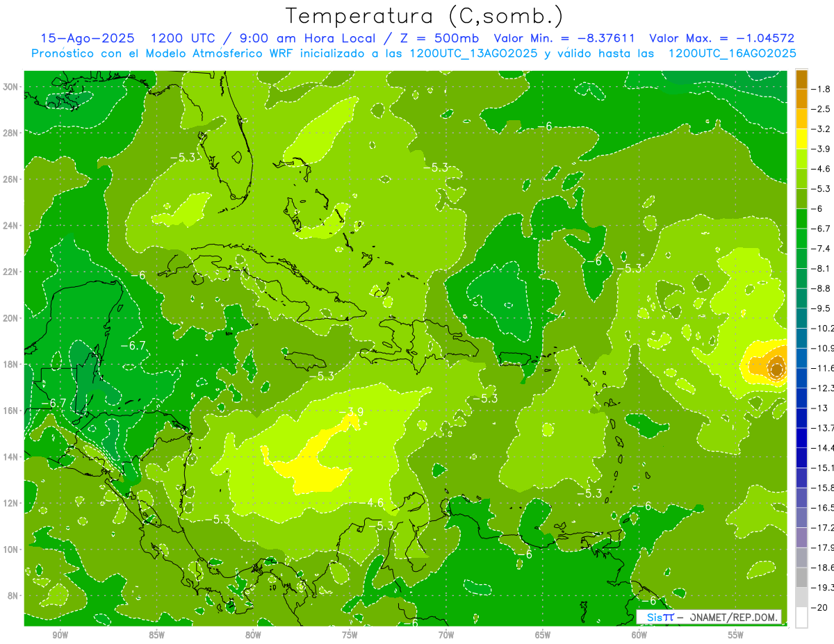Select the date text "15-Ago-2025"

pos(88,38)
